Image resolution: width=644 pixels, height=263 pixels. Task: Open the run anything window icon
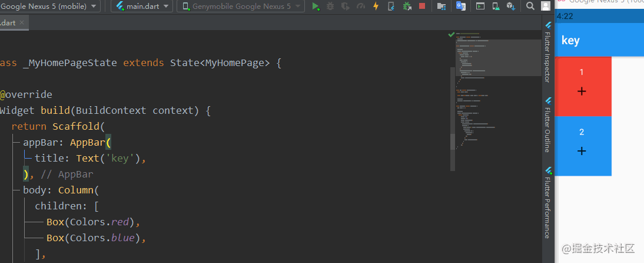[480, 6]
